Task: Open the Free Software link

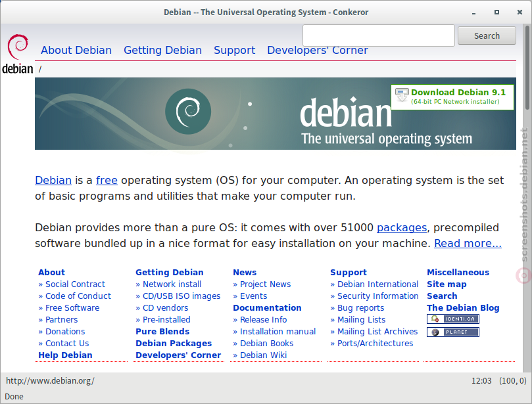Action: pyautogui.click(x=72, y=308)
